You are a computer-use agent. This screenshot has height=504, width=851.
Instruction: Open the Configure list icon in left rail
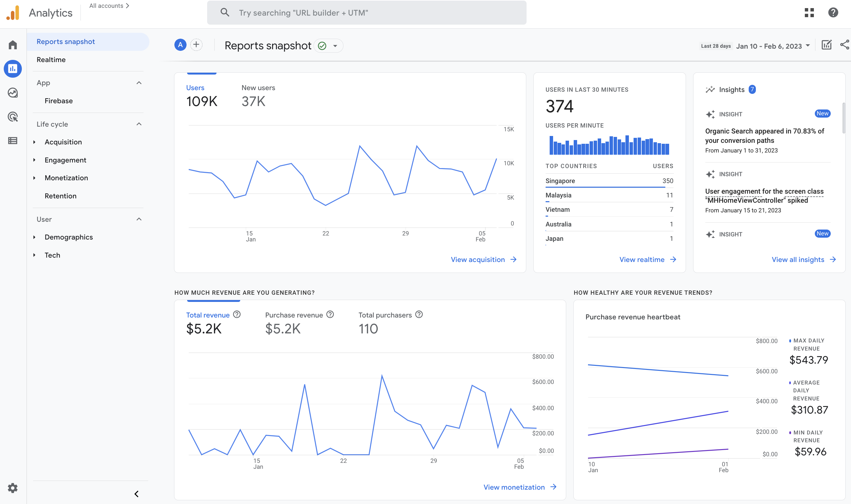pos(12,141)
